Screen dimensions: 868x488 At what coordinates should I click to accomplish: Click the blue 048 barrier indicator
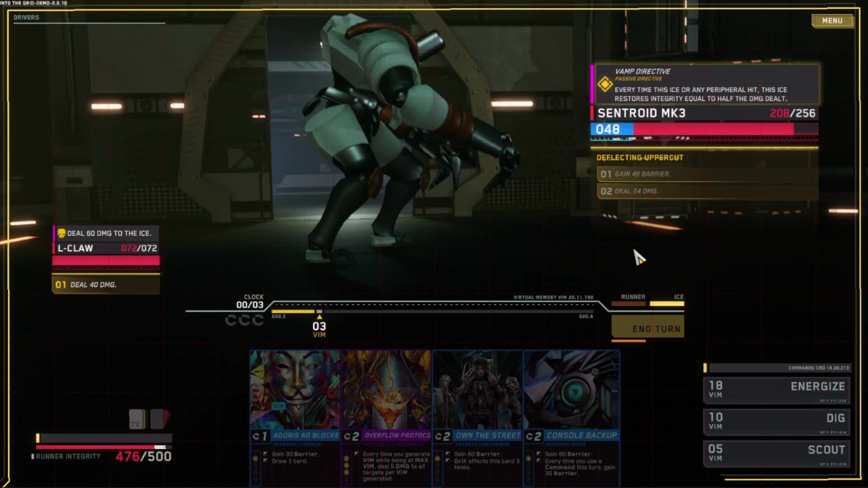tap(611, 129)
